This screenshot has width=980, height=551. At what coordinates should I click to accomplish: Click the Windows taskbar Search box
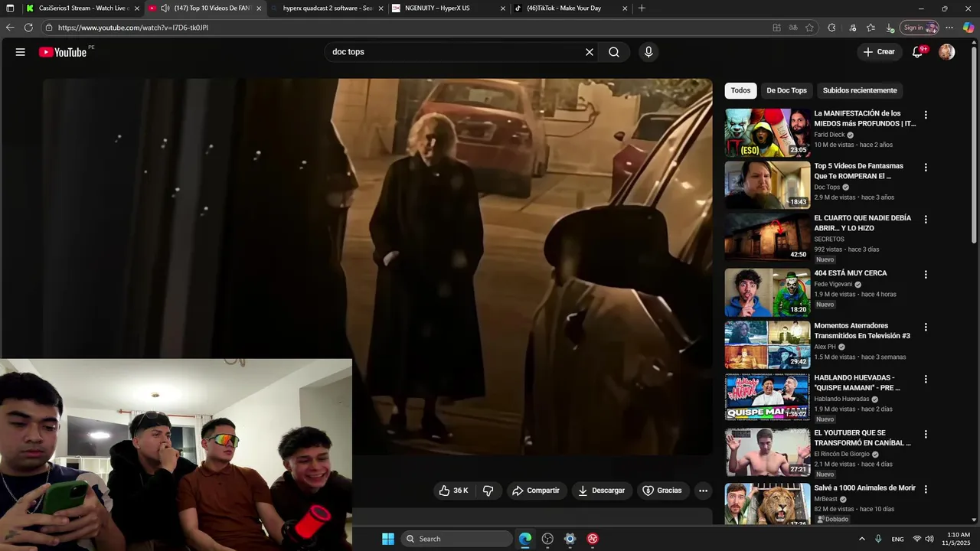456,539
